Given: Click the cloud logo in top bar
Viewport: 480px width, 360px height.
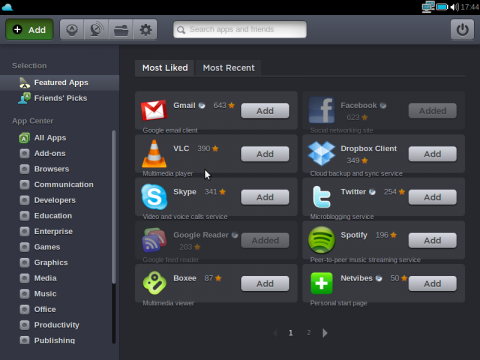Looking at the screenshot, I should click(x=7, y=7).
